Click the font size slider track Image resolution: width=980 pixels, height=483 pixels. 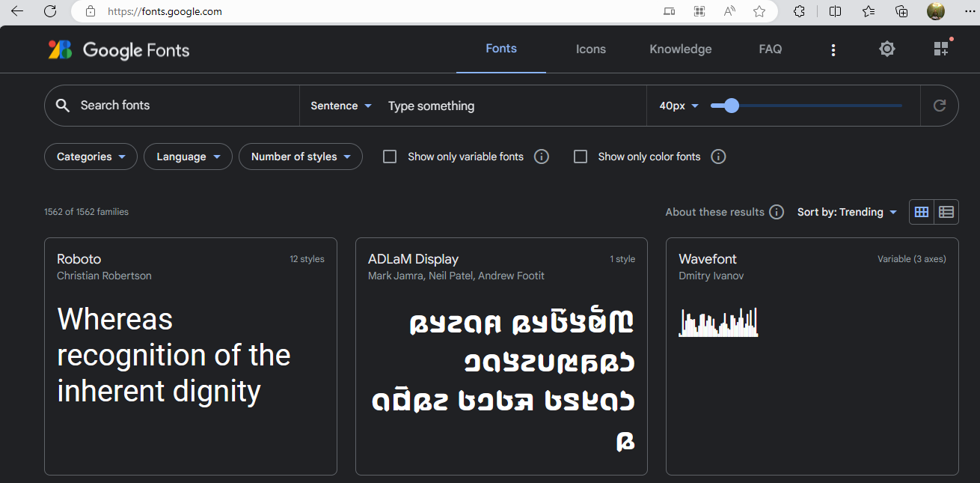(x=806, y=106)
